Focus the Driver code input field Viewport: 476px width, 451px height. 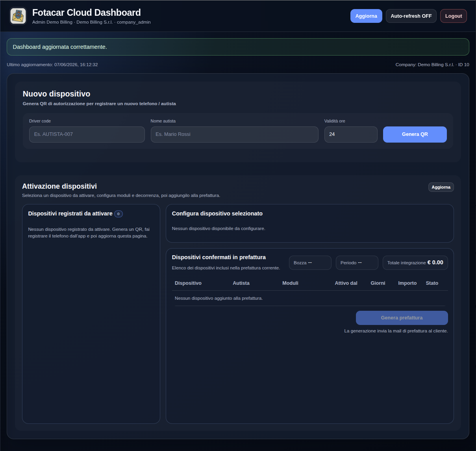click(x=87, y=134)
